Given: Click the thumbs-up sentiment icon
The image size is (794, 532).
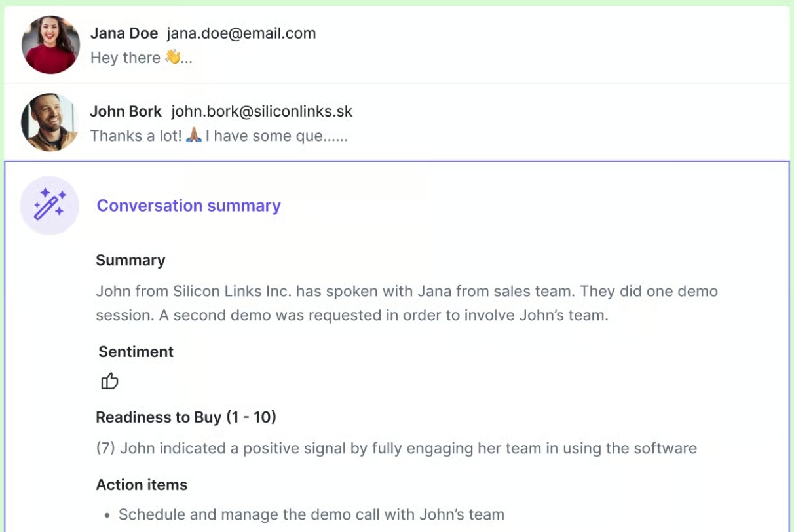Looking at the screenshot, I should pyautogui.click(x=109, y=381).
